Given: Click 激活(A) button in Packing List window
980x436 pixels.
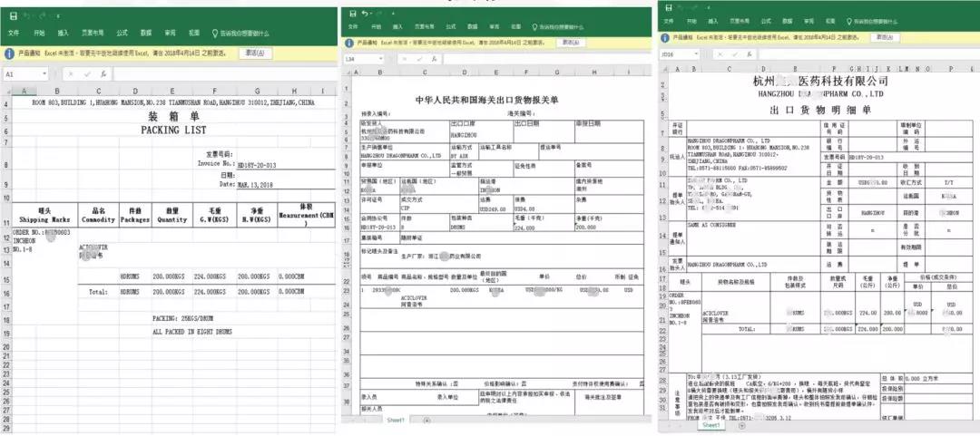Looking at the screenshot, I should [256, 53].
